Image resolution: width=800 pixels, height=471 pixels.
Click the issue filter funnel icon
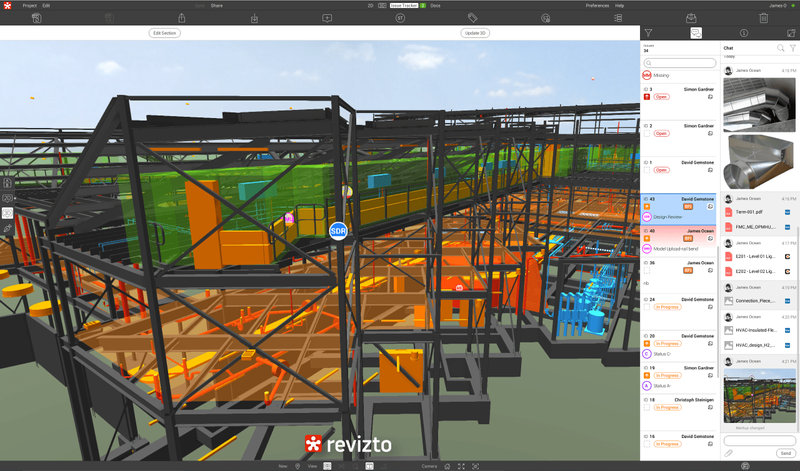pos(648,33)
